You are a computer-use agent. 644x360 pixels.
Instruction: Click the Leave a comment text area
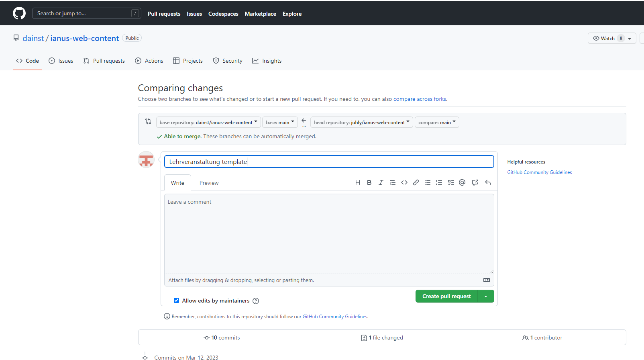pos(329,234)
